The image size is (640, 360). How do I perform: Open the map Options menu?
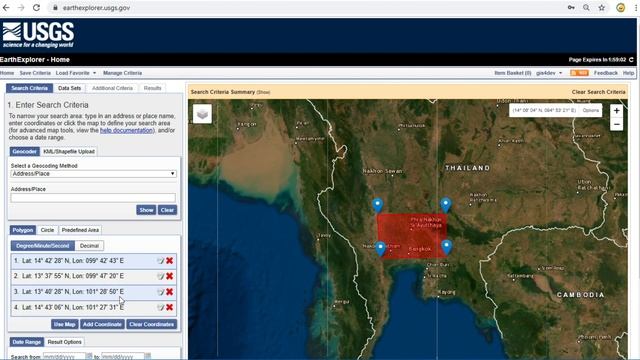pos(591,110)
